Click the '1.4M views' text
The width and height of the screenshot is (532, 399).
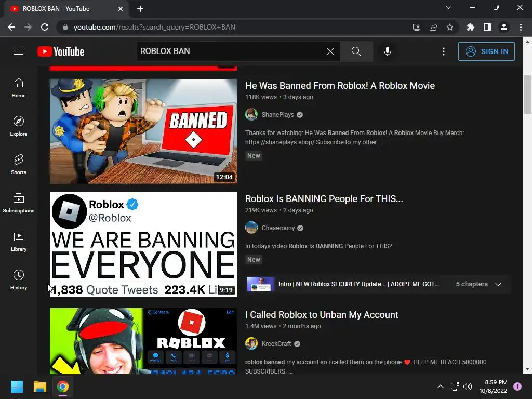pos(261,326)
